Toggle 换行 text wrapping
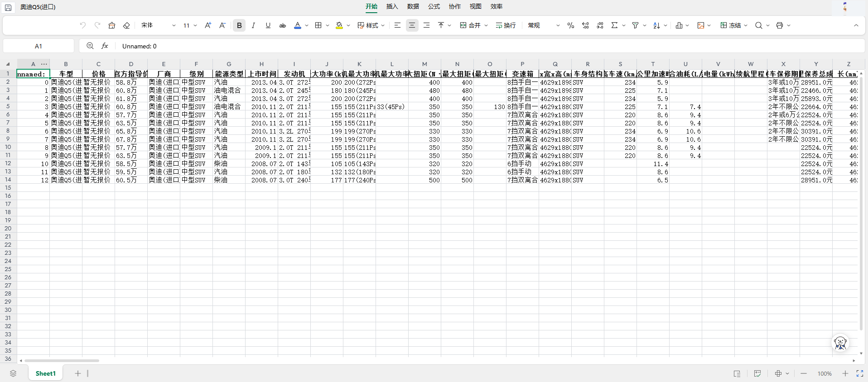The width and height of the screenshot is (868, 382). tap(506, 25)
